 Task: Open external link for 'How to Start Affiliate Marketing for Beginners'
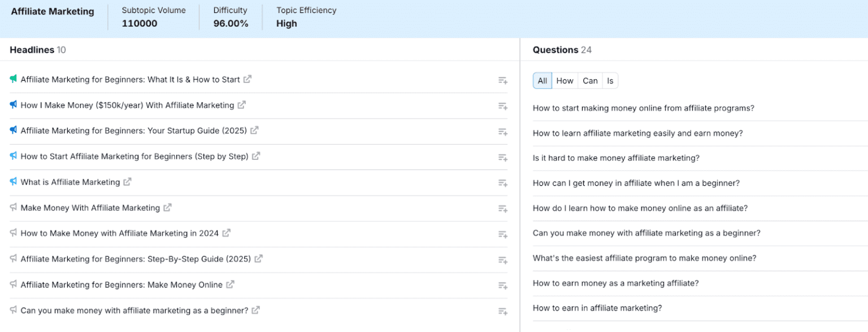click(x=256, y=156)
